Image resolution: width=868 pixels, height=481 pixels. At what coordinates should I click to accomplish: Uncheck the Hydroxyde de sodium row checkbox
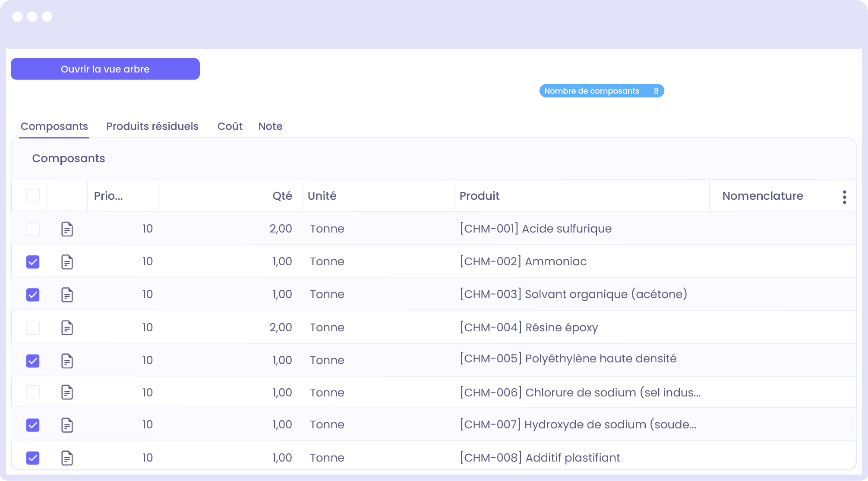(33, 425)
